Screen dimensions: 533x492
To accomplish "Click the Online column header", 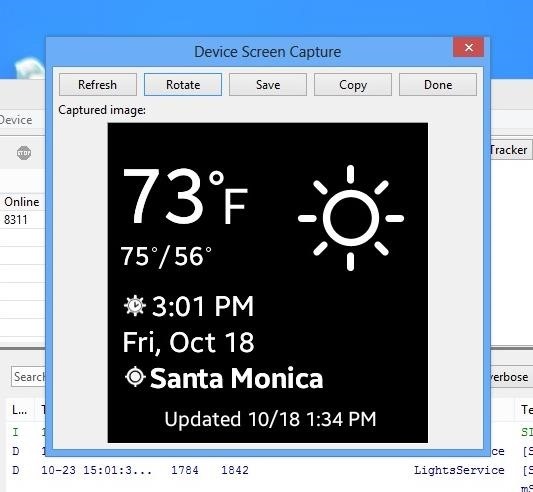I will click(22, 202).
